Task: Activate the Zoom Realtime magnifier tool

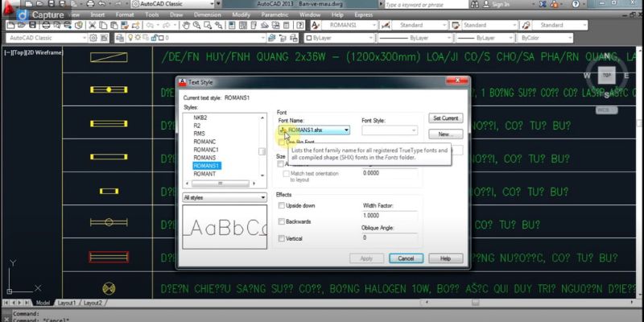Action: pyautogui.click(x=196, y=25)
